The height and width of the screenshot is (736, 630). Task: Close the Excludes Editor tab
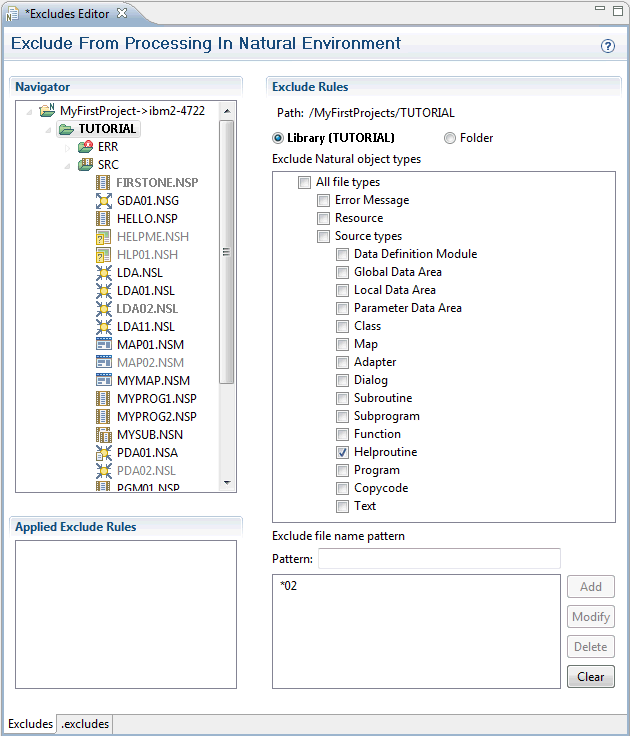pos(121,13)
